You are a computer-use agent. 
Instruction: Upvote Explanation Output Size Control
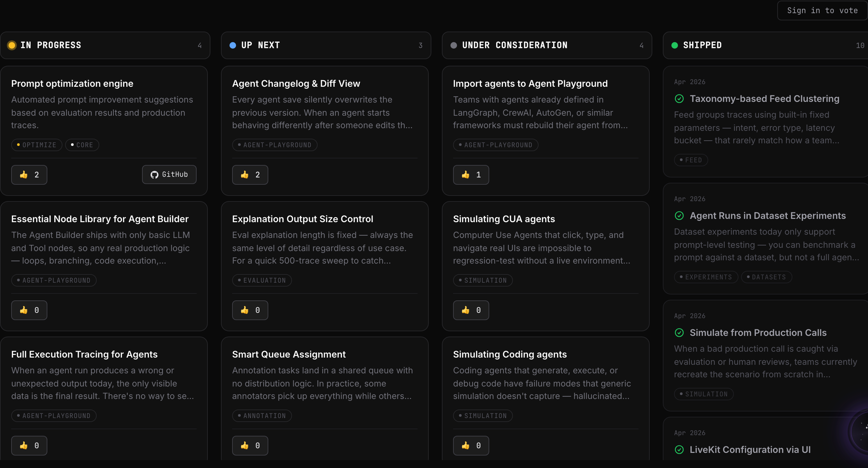click(x=250, y=310)
